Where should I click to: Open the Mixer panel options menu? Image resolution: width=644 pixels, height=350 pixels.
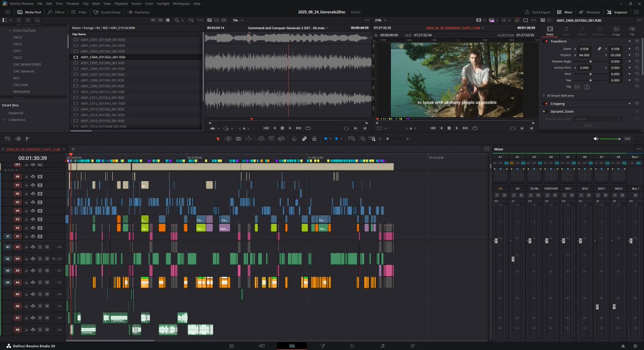[x=640, y=149]
